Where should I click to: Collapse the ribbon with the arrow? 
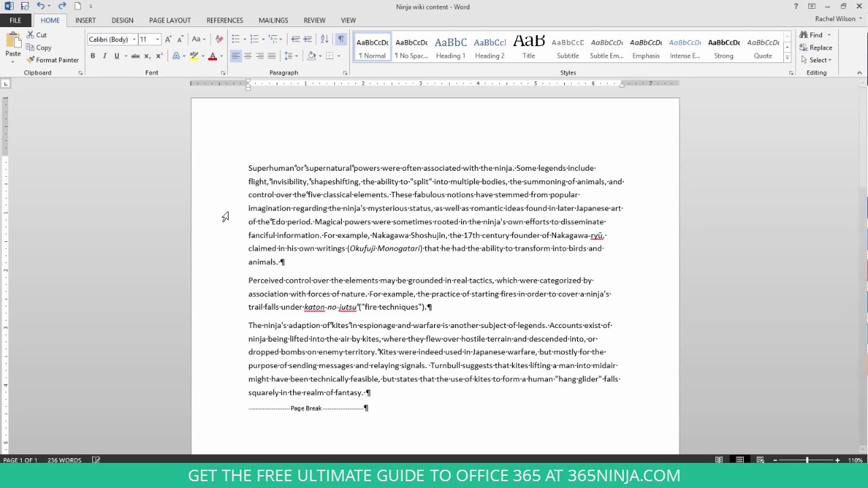tap(859, 73)
